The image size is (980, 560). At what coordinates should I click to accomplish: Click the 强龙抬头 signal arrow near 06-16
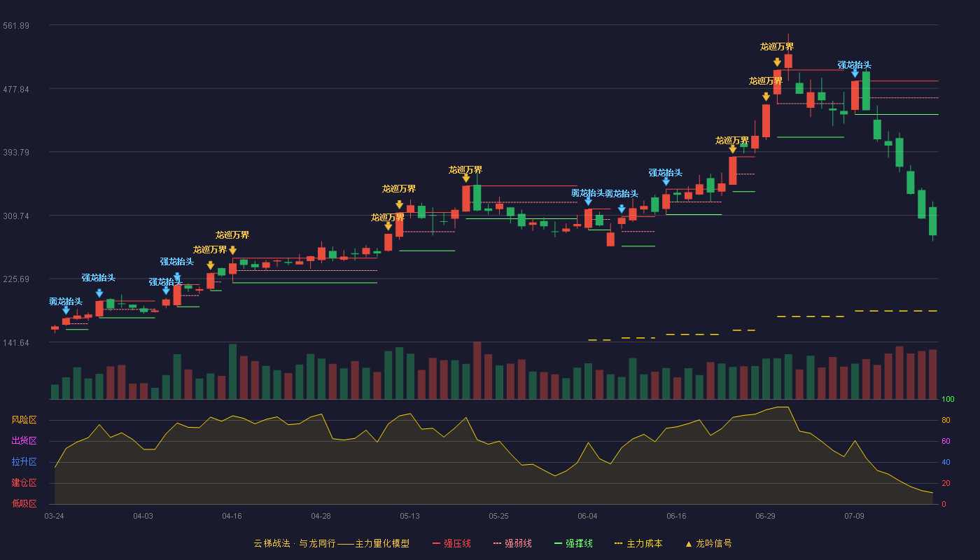[x=666, y=181]
